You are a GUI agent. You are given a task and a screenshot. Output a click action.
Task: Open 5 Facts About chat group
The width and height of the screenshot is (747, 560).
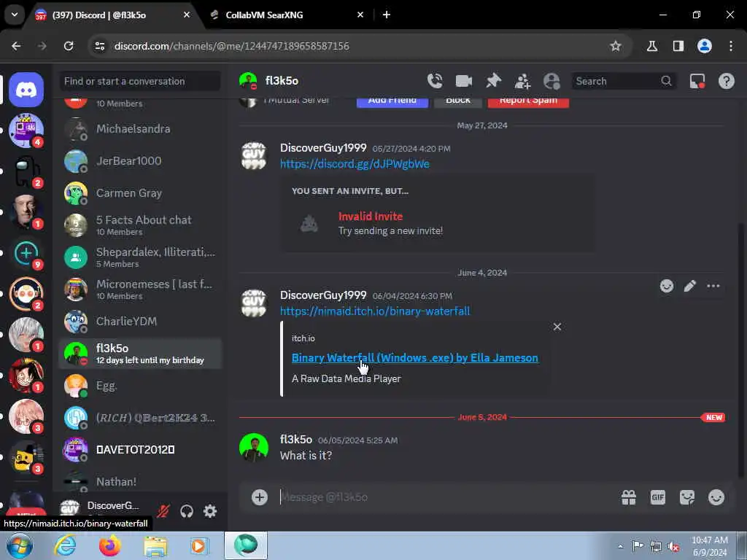141,225
